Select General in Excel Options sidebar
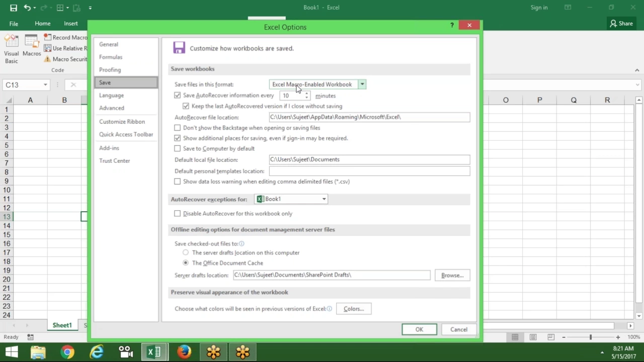The height and width of the screenshot is (362, 644). coord(126,44)
